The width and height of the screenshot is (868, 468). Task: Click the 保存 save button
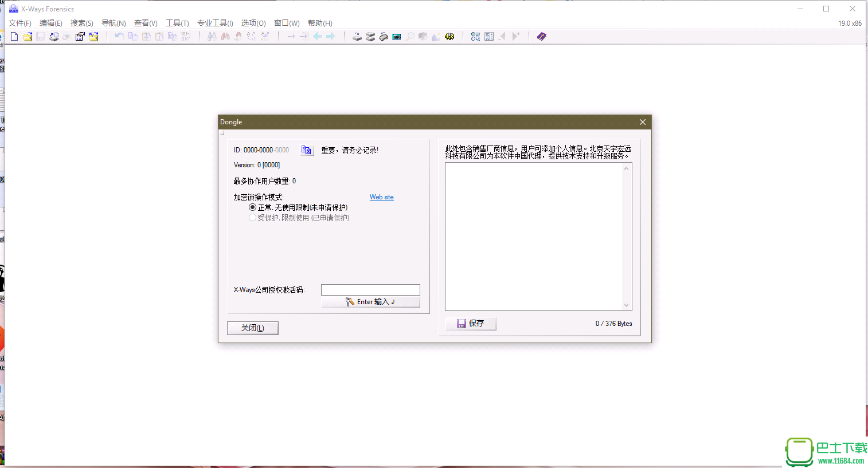(x=471, y=324)
